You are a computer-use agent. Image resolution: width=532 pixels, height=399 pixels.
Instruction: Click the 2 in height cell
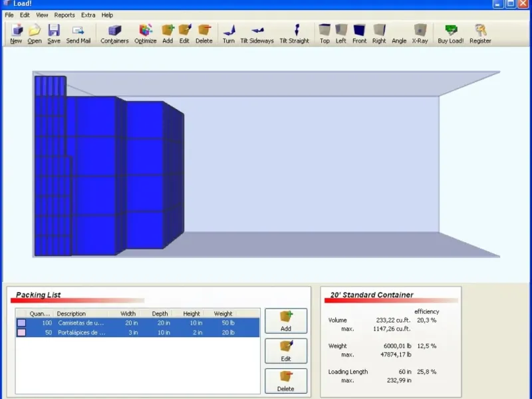pos(198,332)
